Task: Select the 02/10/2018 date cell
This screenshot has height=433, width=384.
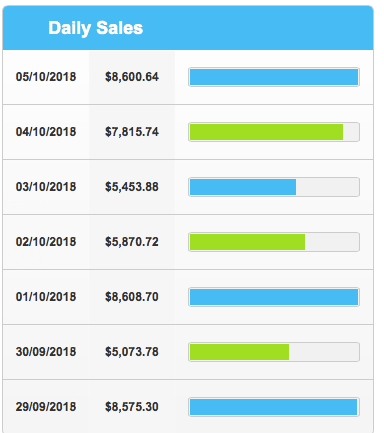Action: (46, 242)
